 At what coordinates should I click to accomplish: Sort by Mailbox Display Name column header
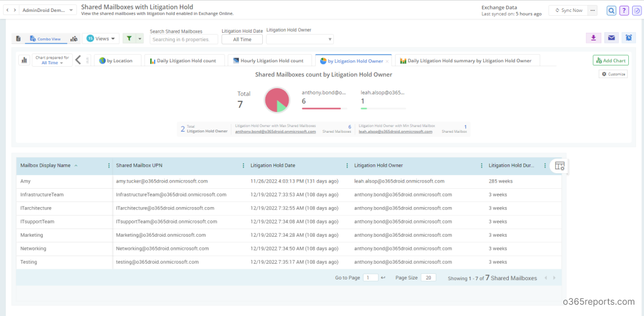pyautogui.click(x=45, y=165)
